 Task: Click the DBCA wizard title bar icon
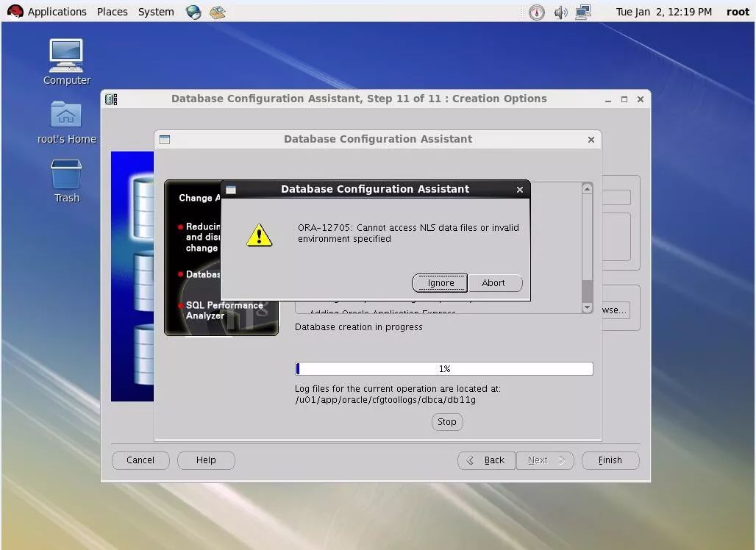coord(111,99)
